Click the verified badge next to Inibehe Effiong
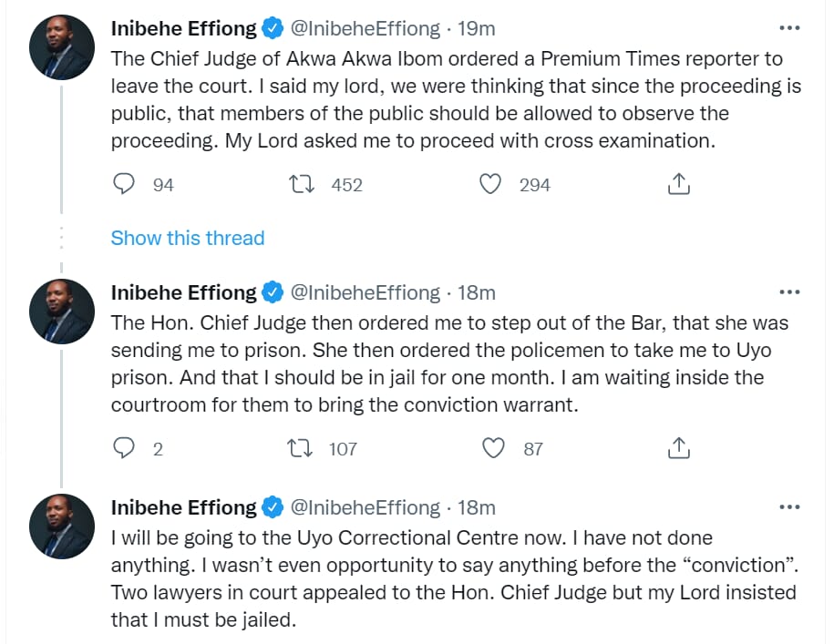The width and height of the screenshot is (834, 644). click(x=270, y=27)
